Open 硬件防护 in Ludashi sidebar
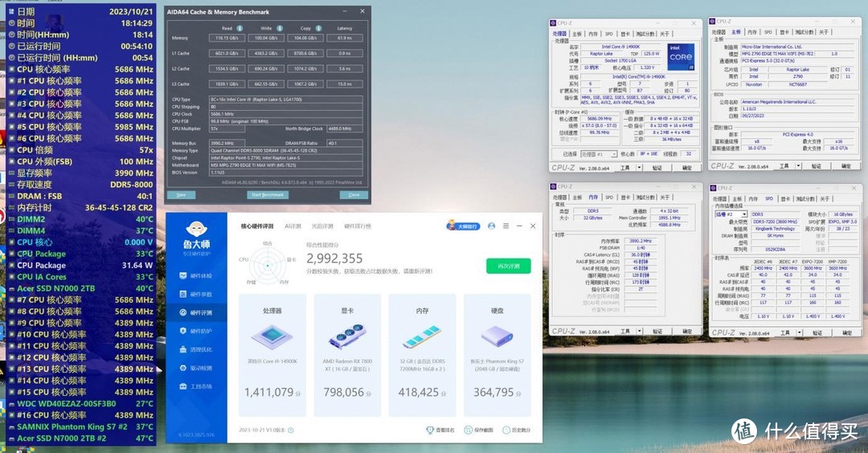Screen dimensions: 868x453 [x=196, y=331]
